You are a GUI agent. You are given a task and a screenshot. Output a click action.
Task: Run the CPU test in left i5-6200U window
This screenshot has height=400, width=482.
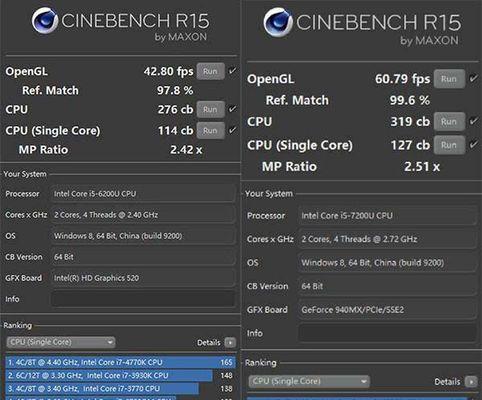pyautogui.click(x=210, y=109)
